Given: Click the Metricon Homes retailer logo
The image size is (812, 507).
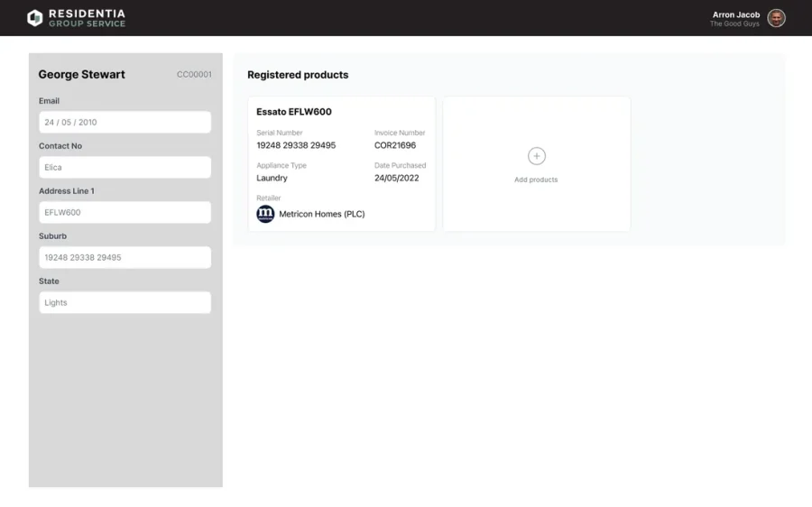Looking at the screenshot, I should point(265,214).
